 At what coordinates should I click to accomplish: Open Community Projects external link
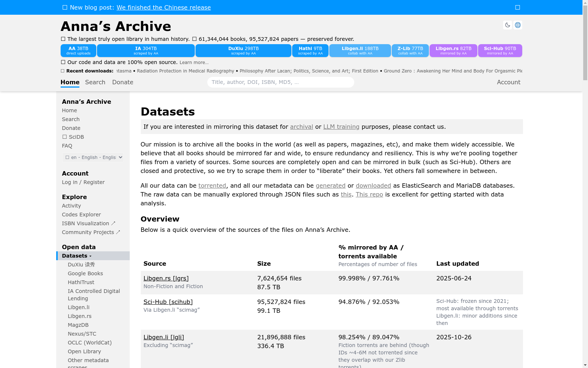(91, 232)
